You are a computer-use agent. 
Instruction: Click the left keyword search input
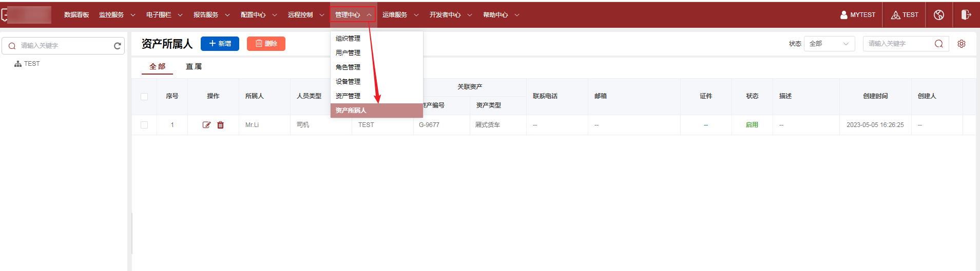click(64, 46)
